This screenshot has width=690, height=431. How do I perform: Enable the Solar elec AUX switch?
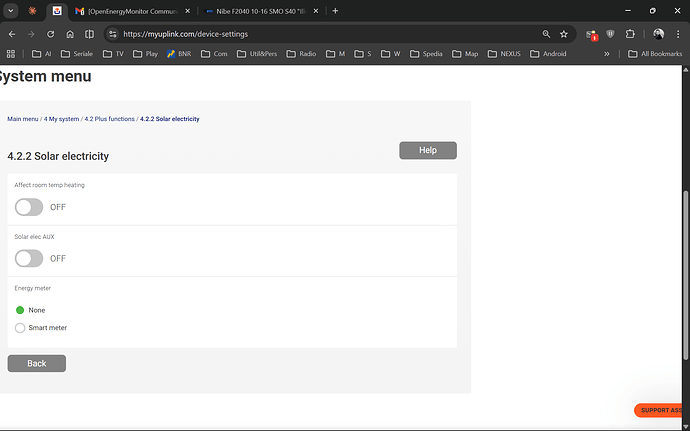click(29, 258)
